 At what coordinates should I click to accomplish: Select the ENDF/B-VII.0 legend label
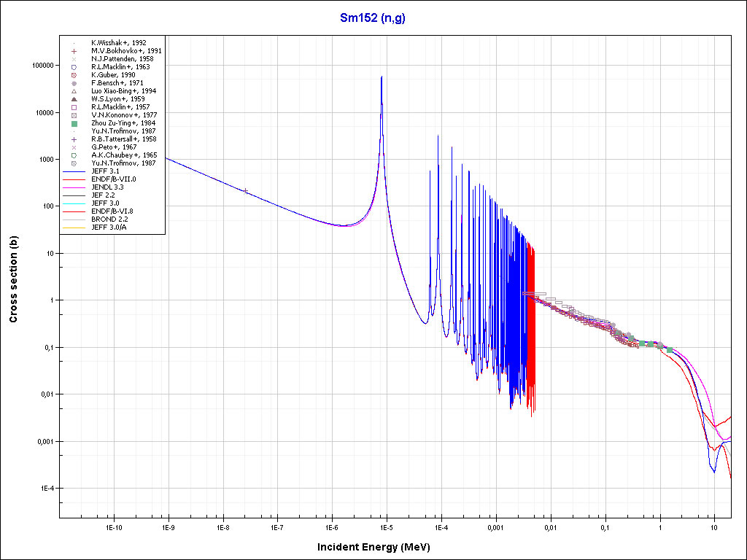[x=113, y=179]
